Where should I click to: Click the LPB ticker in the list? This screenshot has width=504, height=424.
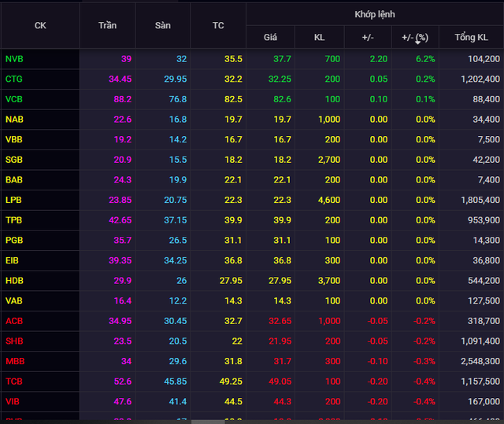tap(14, 200)
